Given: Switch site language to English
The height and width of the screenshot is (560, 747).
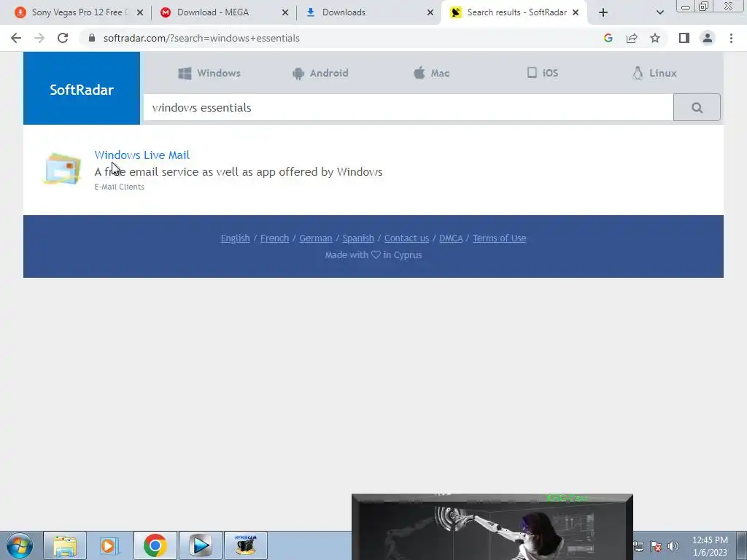Looking at the screenshot, I should (236, 238).
